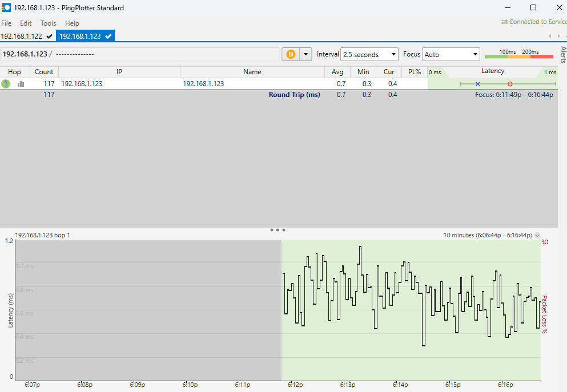Click the three-dot splitter handle above graph
Image resolution: width=567 pixels, height=392 pixels.
point(278,230)
